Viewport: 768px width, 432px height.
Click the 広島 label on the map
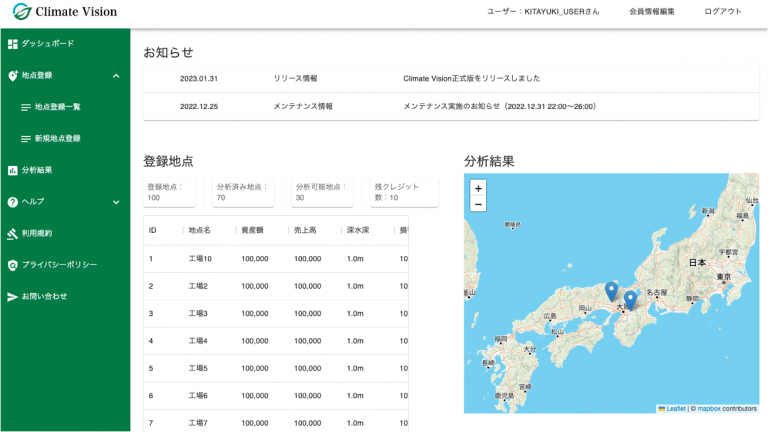coord(551,316)
